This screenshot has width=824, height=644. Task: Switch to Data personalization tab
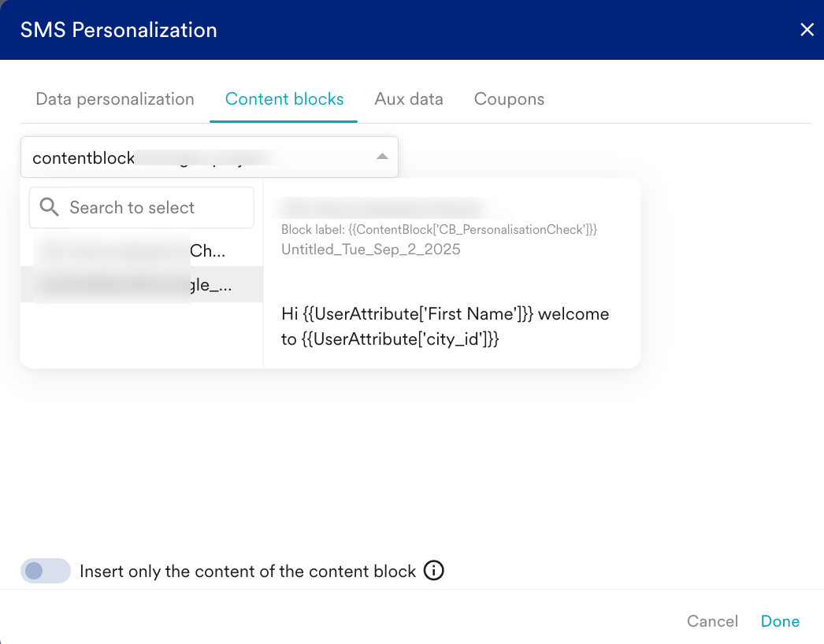115,99
